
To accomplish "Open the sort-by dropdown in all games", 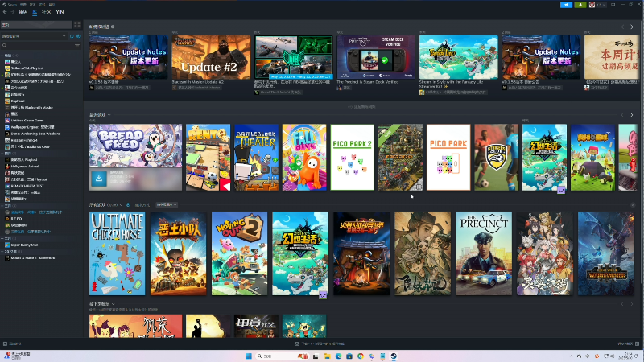I will (167, 204).
